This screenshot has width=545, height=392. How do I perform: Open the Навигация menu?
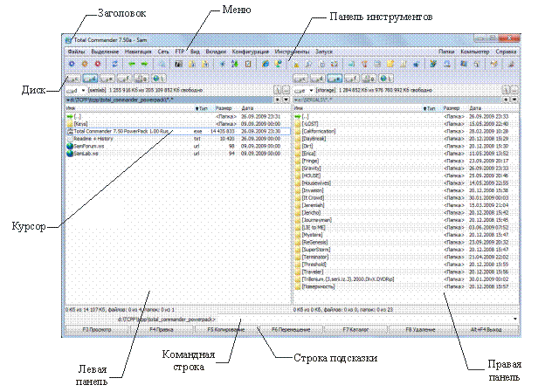click(138, 52)
